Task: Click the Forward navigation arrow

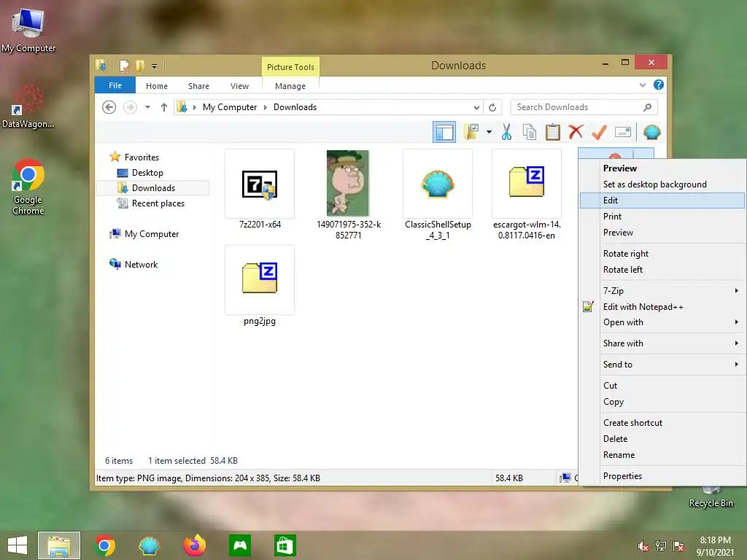Action: click(130, 107)
